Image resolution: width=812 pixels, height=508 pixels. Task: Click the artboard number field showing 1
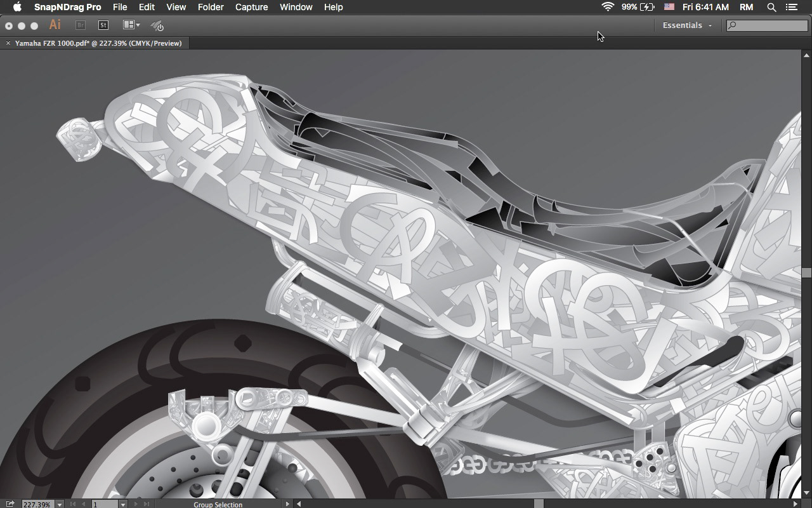tap(105, 504)
